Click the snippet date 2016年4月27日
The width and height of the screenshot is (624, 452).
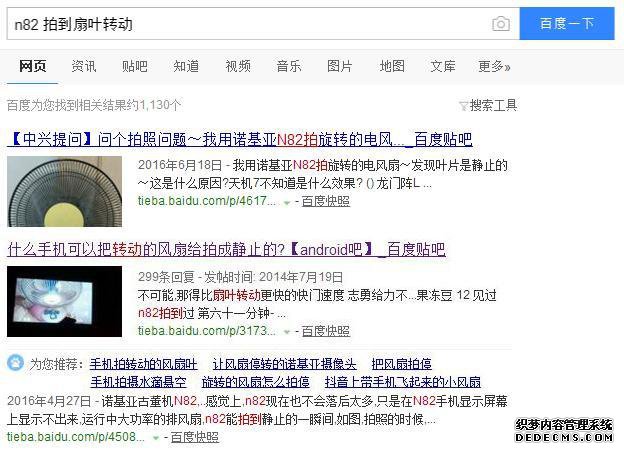pyautogui.click(x=49, y=401)
